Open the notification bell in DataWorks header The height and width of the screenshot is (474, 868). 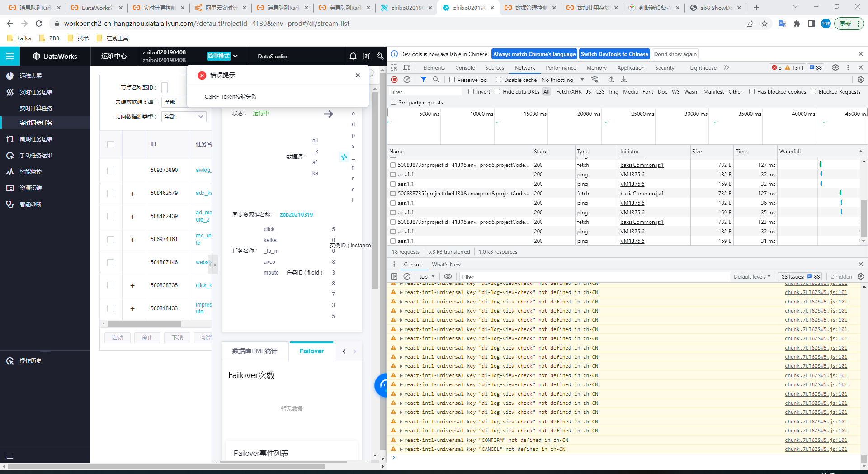tap(353, 56)
